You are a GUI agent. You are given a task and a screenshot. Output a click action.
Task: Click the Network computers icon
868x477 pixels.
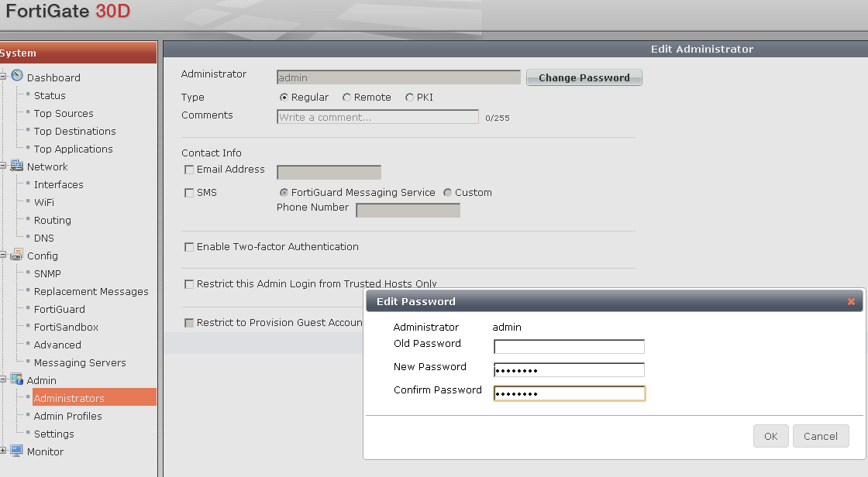click(17, 166)
